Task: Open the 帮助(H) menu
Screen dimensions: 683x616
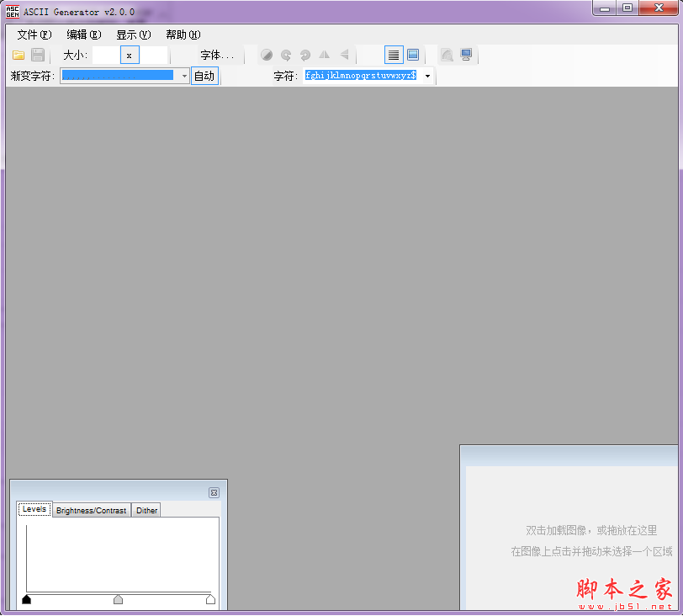Action: pos(183,35)
